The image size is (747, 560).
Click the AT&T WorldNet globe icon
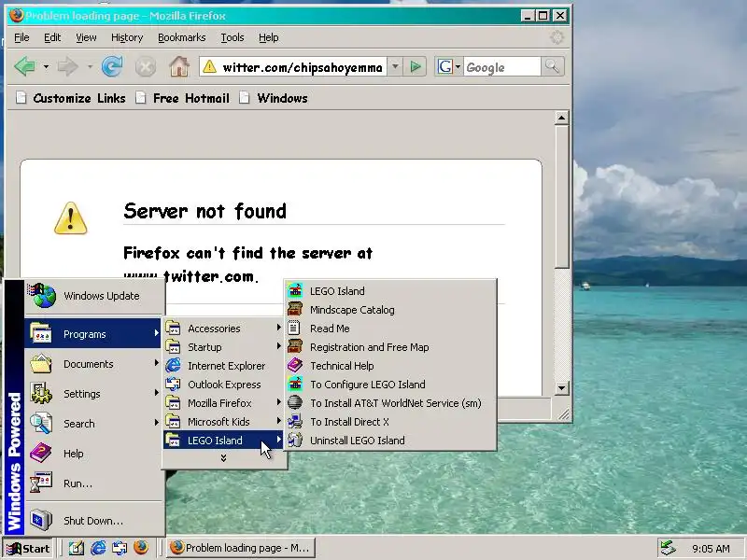[295, 402]
